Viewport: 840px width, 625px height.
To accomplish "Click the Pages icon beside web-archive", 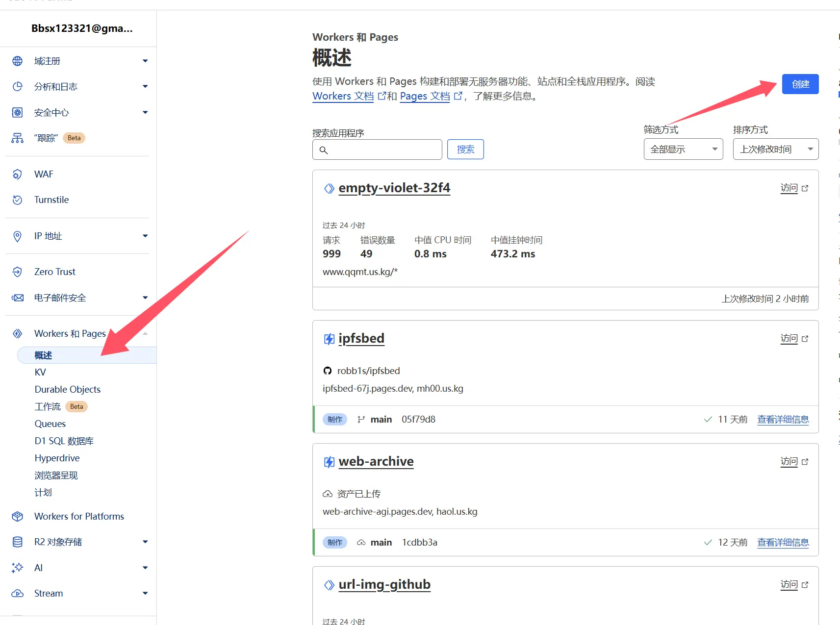I will click(x=329, y=462).
